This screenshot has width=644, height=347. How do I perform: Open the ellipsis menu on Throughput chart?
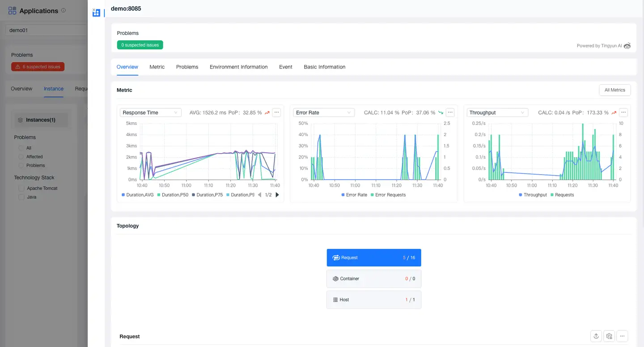tap(623, 112)
